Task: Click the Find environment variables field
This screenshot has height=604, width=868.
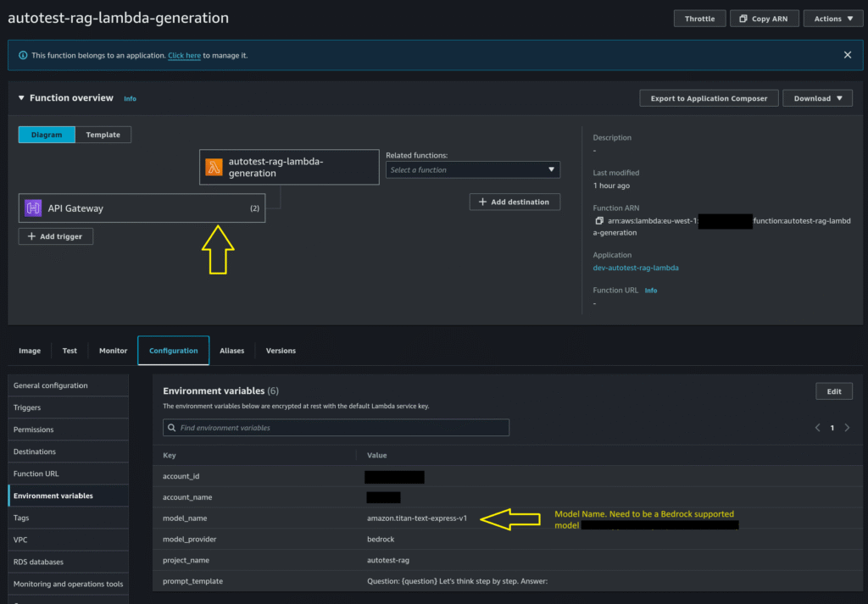Action: (x=339, y=428)
